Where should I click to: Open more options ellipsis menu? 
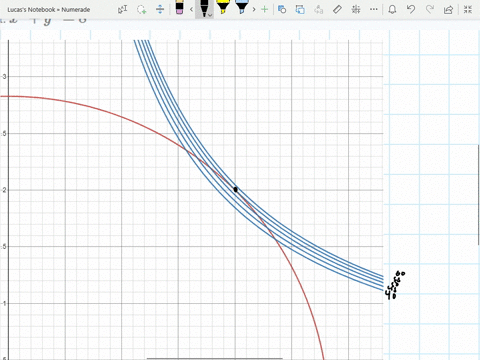pyautogui.click(x=374, y=9)
